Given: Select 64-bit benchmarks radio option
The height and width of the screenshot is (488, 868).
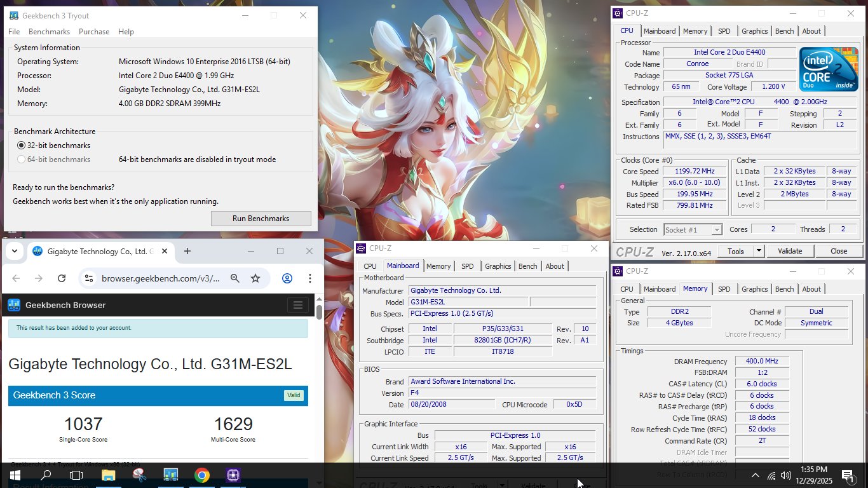Looking at the screenshot, I should (x=22, y=159).
